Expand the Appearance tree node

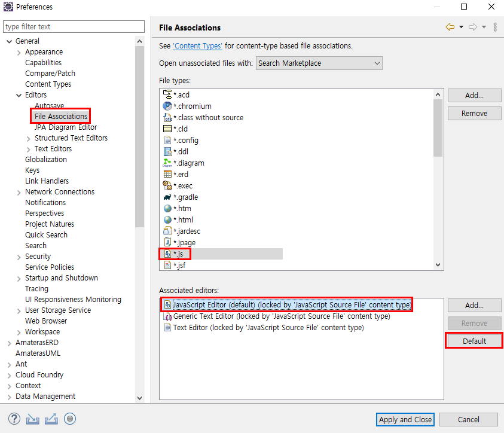[19, 52]
